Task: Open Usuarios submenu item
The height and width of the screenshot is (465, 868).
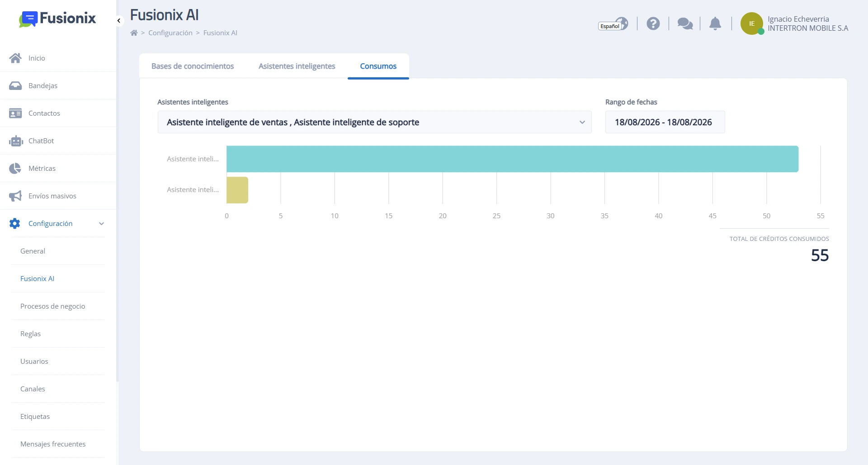Action: pyautogui.click(x=34, y=361)
